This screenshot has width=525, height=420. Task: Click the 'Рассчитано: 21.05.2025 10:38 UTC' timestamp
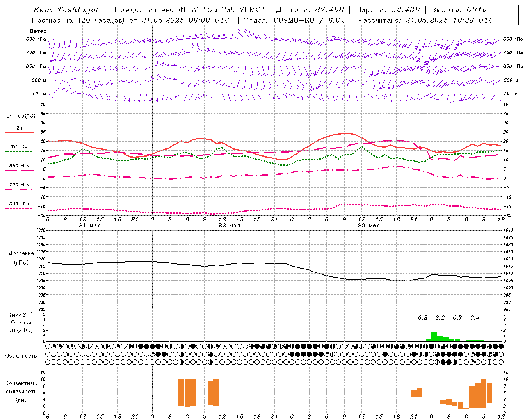(426, 20)
